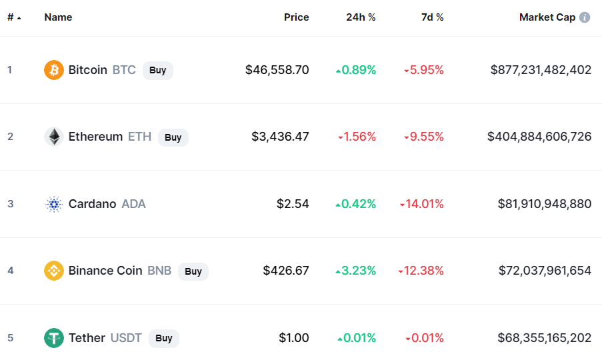The image size is (602, 364).
Task: Open the Tether name link
Action: (87, 338)
